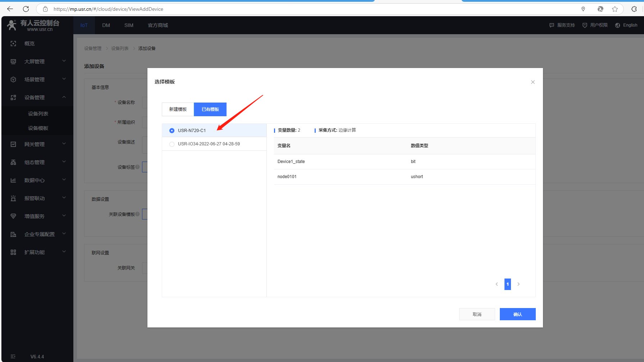Close the 选择模板 dialog
Screen dimensions: 644x362
tap(533, 82)
